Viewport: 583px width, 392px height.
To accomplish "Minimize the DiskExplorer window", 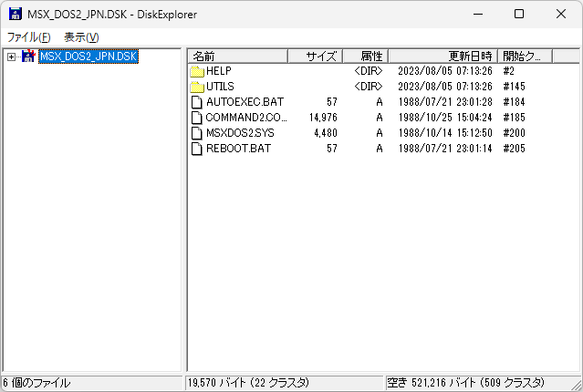I will pos(478,14).
